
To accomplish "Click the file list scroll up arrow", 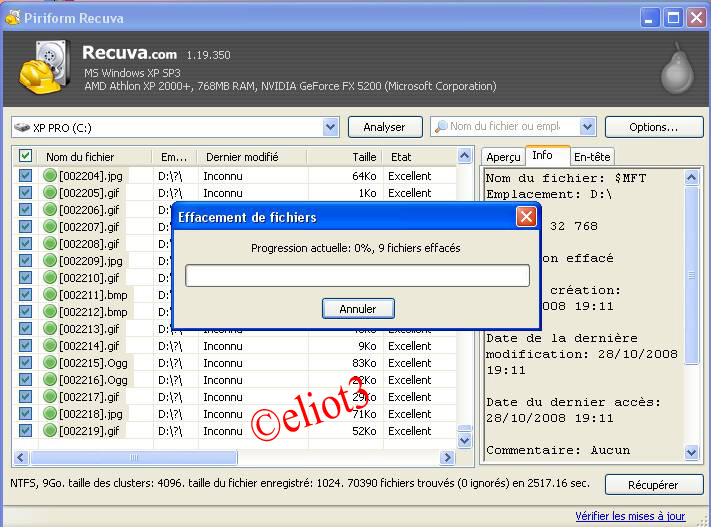I will click(x=464, y=156).
